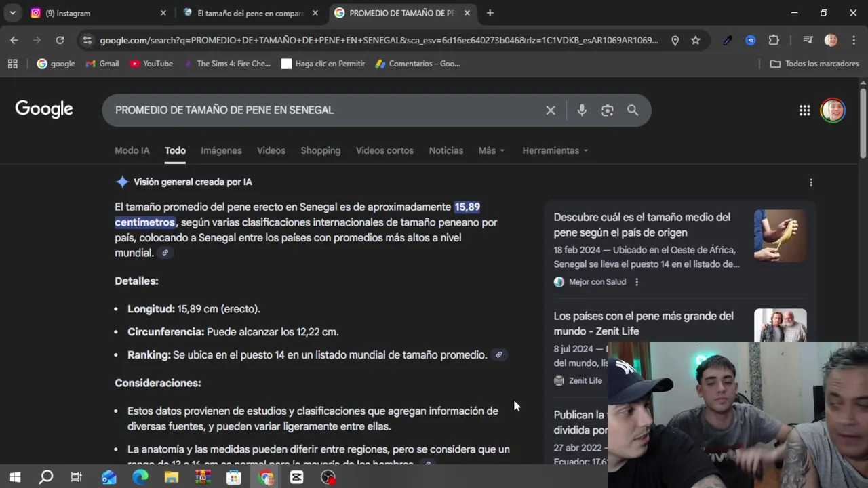Open File Explorer from taskbar
This screenshot has height=488, width=868.
point(172,477)
